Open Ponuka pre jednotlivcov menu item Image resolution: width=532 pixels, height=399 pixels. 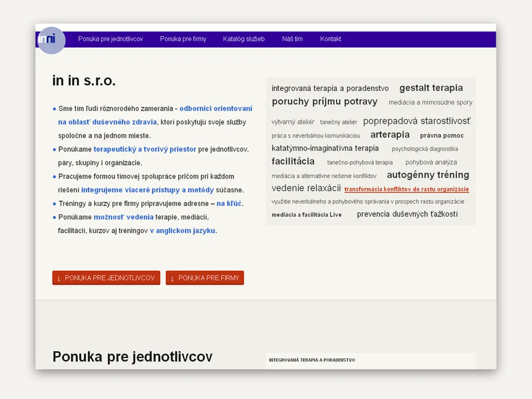click(110, 39)
